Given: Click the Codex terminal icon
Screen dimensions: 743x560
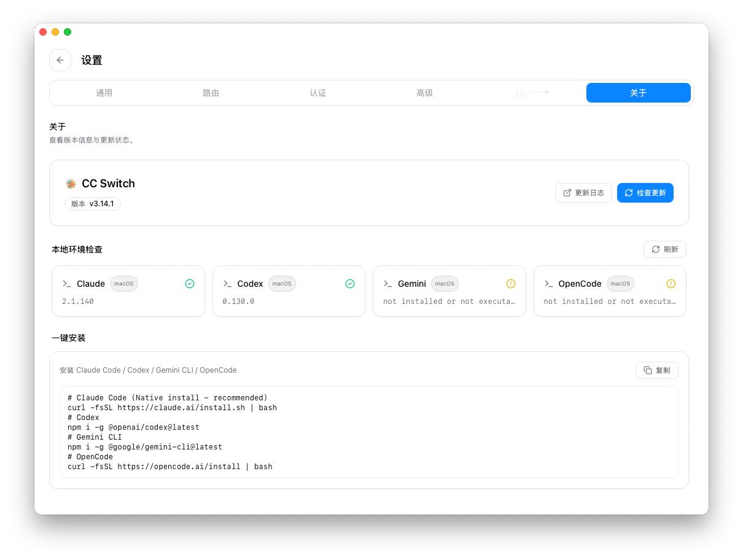Looking at the screenshot, I should point(227,284).
